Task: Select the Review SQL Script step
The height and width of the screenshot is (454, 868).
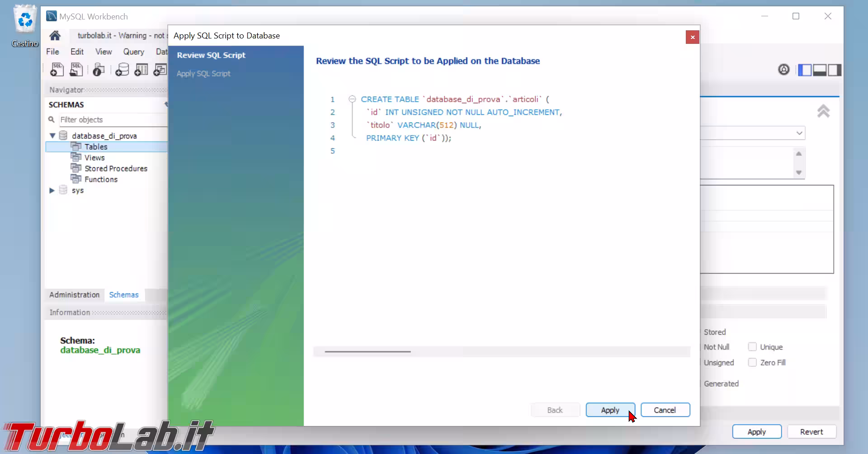Action: point(211,55)
